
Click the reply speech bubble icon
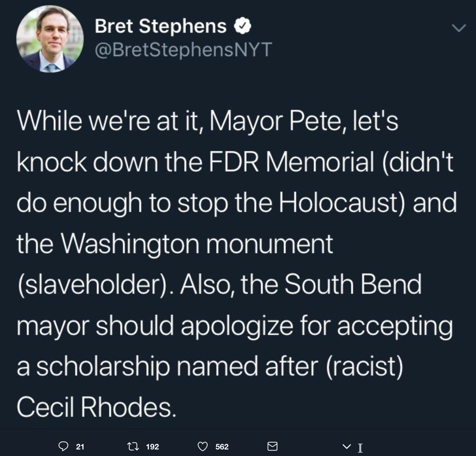coord(63,446)
